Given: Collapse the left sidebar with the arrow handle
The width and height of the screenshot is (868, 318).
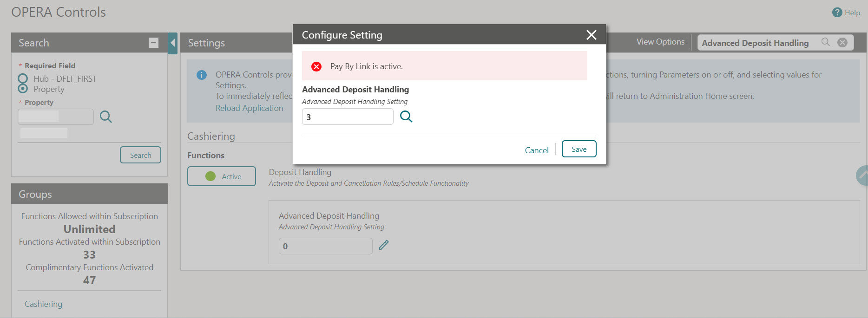Looking at the screenshot, I should 173,43.
